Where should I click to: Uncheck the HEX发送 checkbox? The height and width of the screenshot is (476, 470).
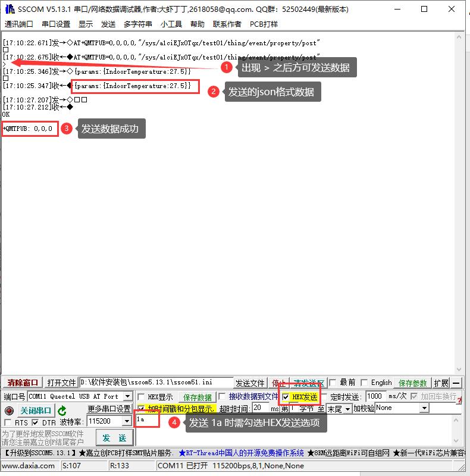[286, 397]
